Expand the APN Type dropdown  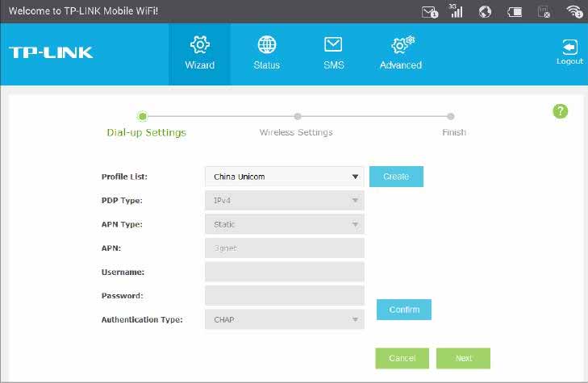tap(284, 224)
